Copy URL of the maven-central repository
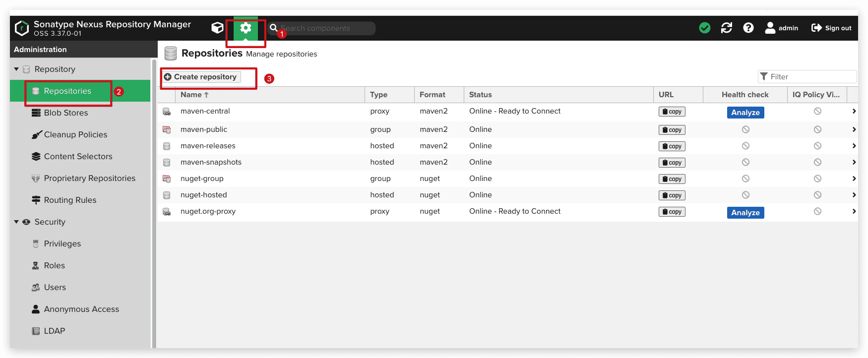Screen dimensions: 868x358 (x=672, y=112)
